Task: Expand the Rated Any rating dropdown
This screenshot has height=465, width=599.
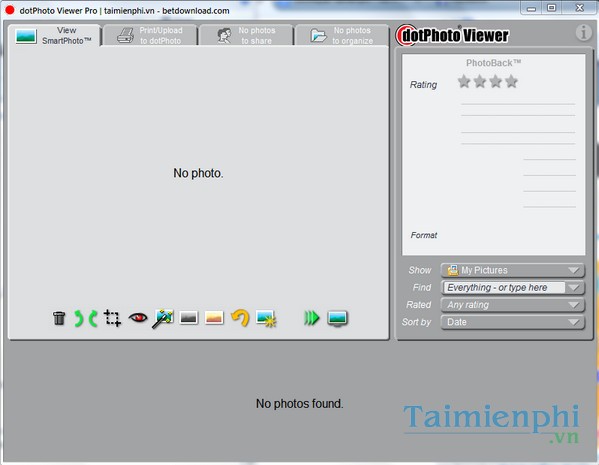Action: click(x=513, y=305)
